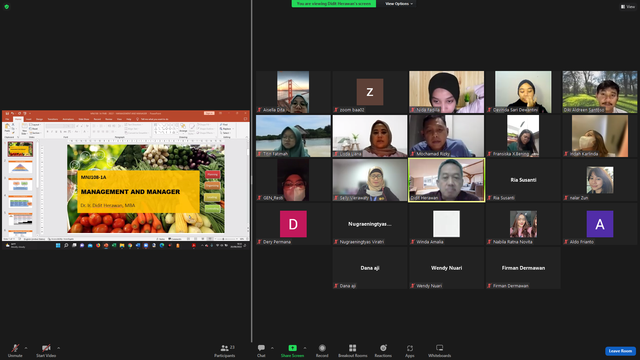The image size is (640, 360).
Task: Click Search icon in shared Windows taskbar
Action: [66, 246]
